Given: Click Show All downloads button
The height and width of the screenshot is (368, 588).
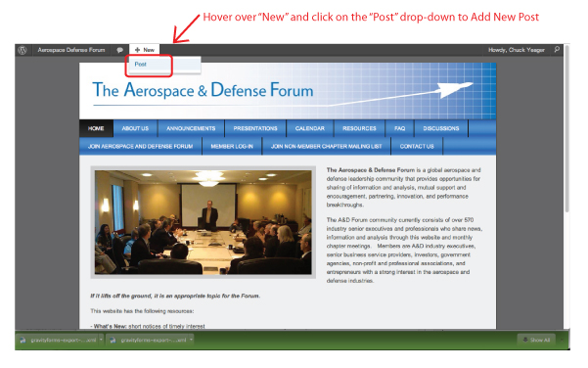Looking at the screenshot, I should [x=536, y=340].
